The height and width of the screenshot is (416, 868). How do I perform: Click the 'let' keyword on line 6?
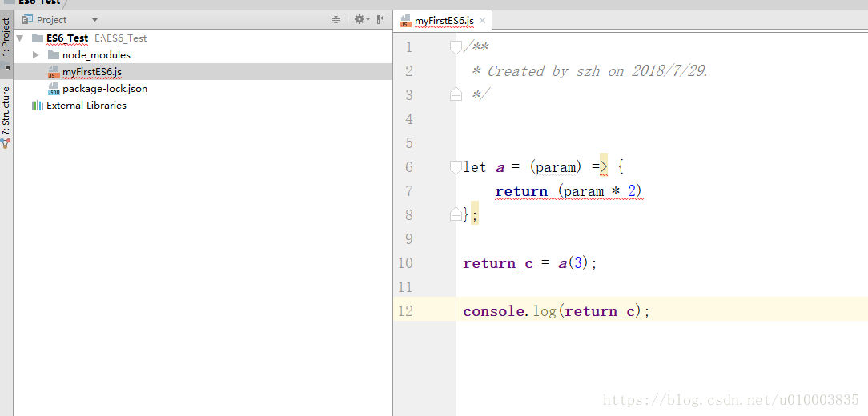474,167
